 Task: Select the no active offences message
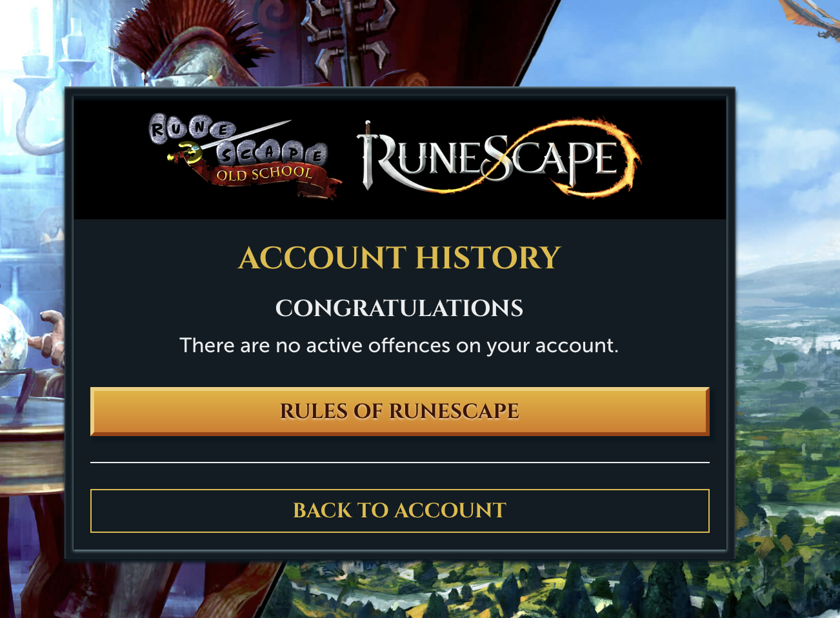point(399,346)
